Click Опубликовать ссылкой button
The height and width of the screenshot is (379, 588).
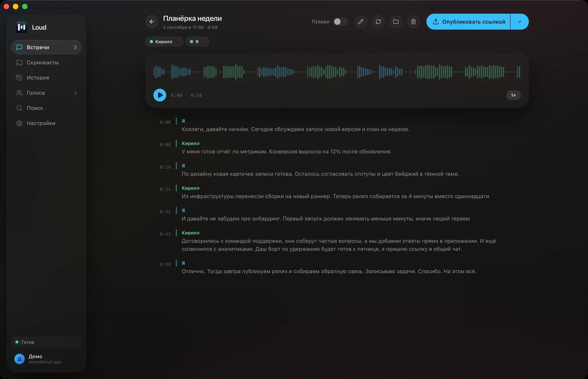point(468,22)
